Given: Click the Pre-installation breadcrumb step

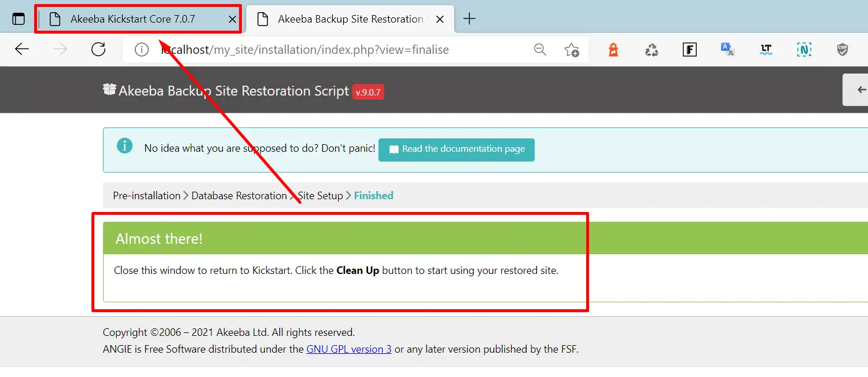Looking at the screenshot, I should [x=146, y=196].
